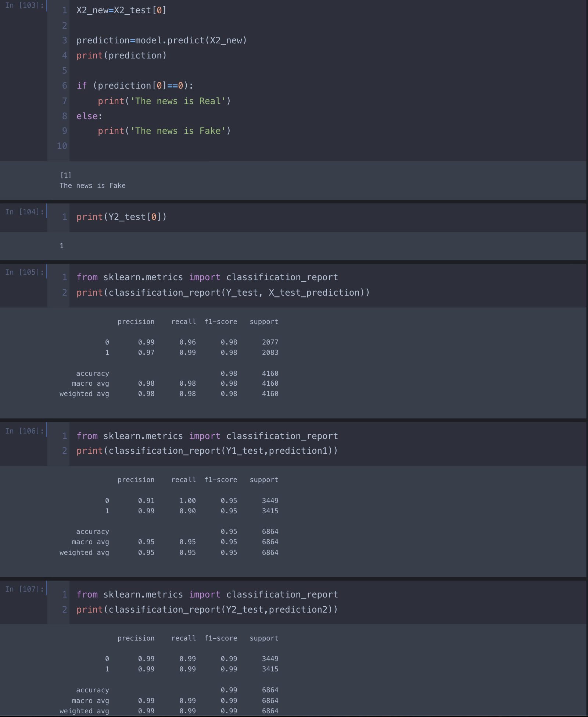
Task: Click recall value 0.90
Action: pos(187,511)
